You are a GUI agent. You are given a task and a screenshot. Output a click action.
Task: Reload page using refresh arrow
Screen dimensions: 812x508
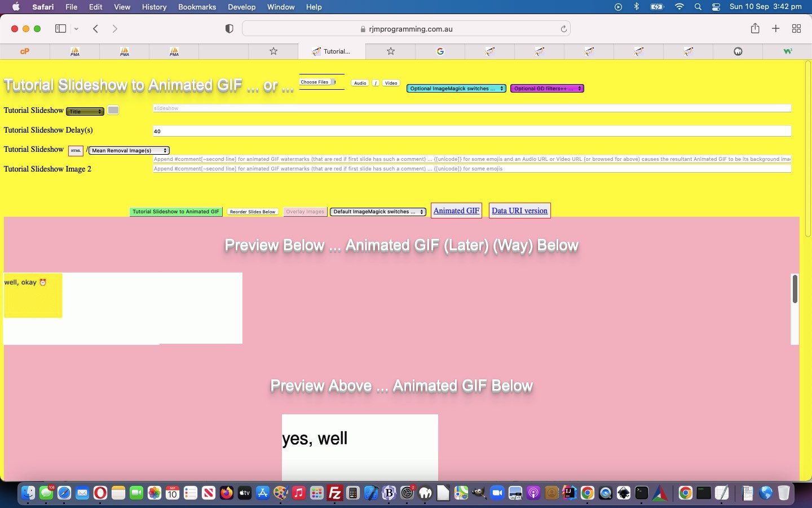(563, 29)
